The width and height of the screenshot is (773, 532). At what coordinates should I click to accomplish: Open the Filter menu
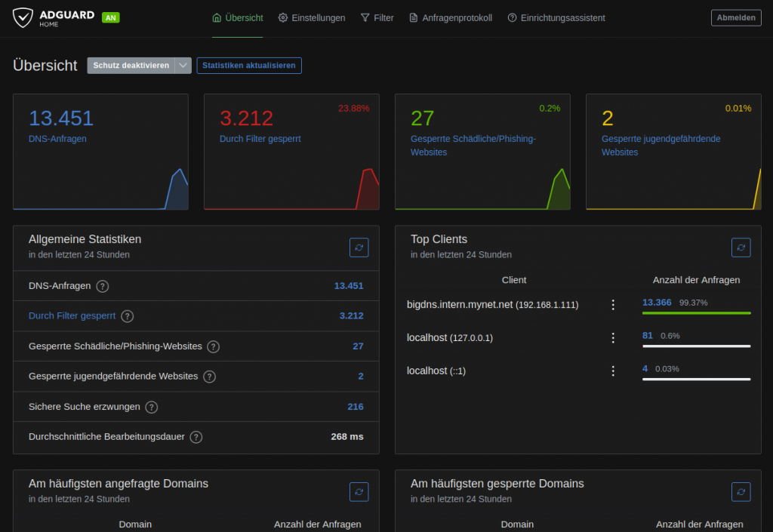377,17
